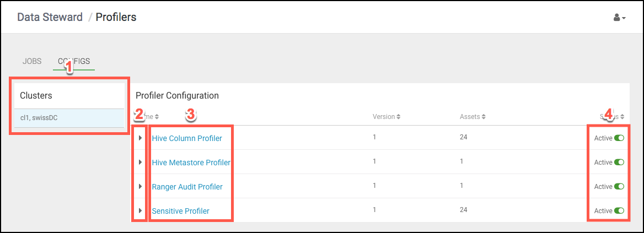Open the user account menu icon

pos(619,18)
